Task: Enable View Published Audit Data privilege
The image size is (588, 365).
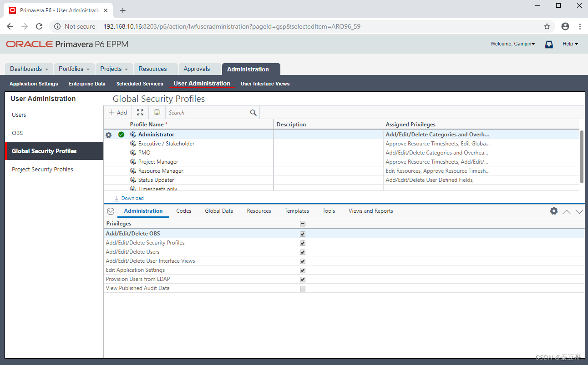Action: (303, 289)
